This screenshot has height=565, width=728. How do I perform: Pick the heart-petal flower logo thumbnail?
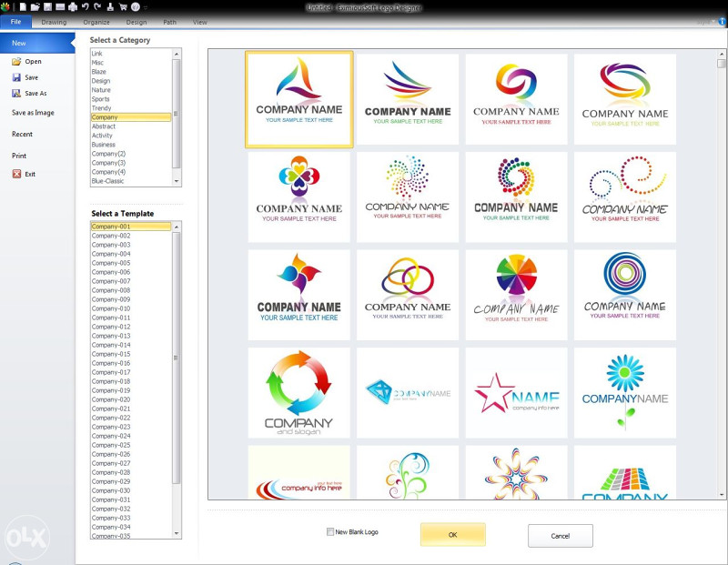click(x=299, y=197)
